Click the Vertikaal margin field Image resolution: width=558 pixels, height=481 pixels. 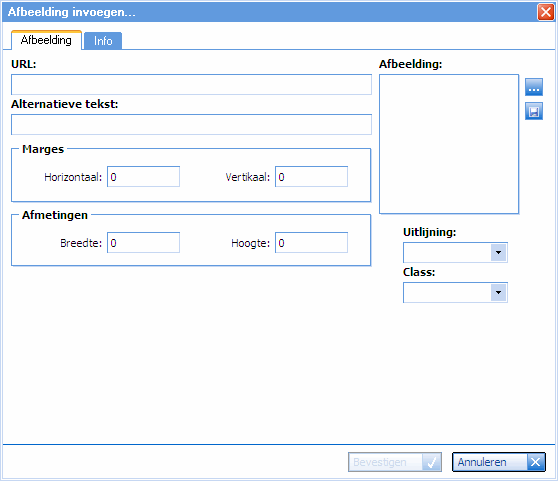311,176
